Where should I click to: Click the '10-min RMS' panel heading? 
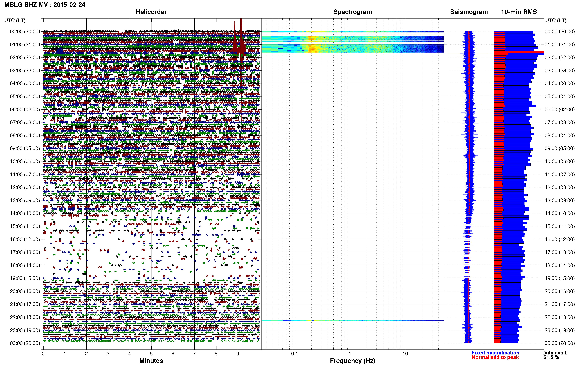[519, 12]
